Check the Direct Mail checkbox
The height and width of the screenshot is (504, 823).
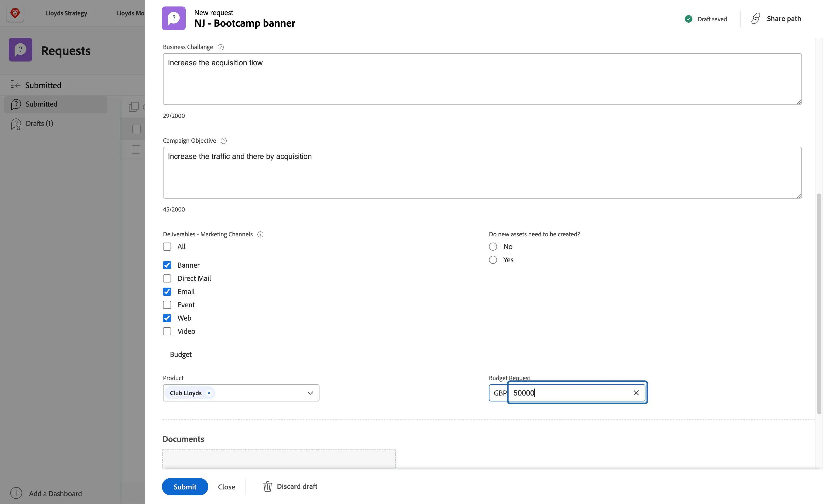point(167,278)
